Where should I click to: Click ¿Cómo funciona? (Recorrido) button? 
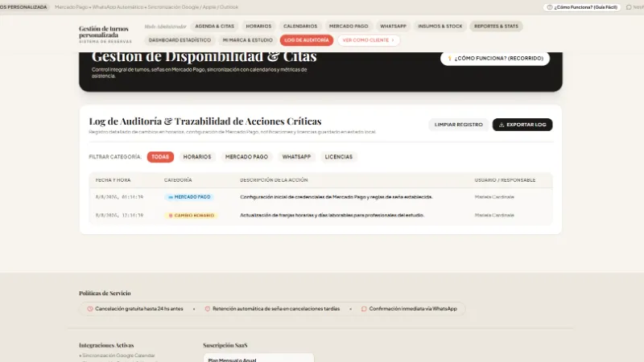coord(495,59)
